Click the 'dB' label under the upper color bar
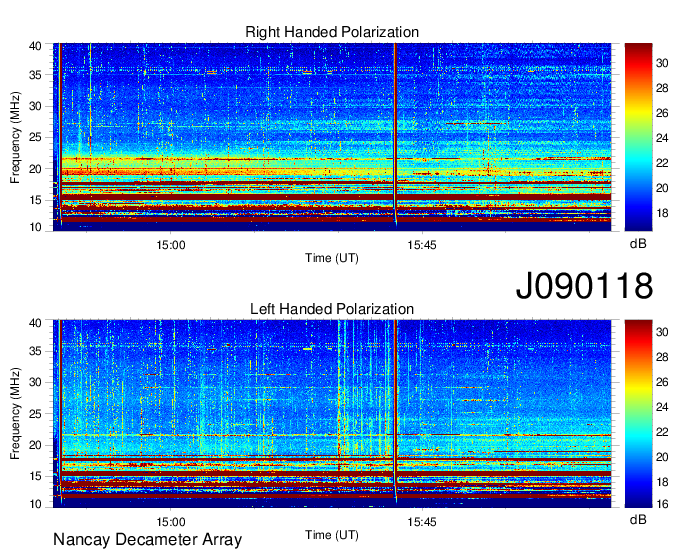The image size is (680, 552). click(638, 244)
